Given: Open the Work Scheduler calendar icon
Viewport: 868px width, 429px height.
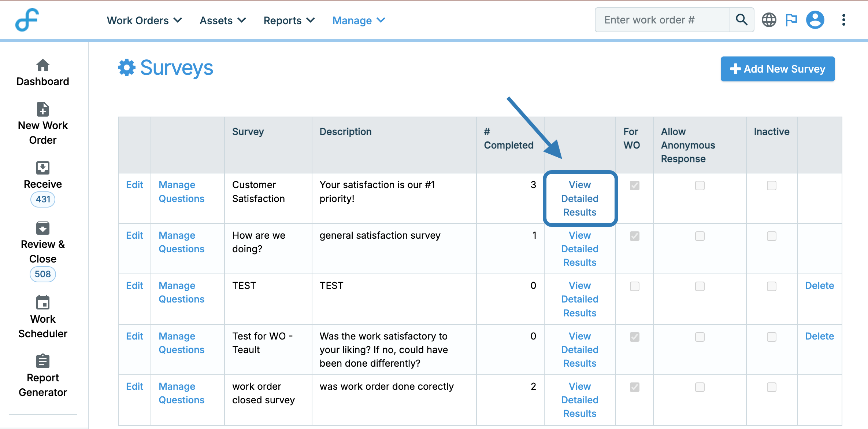Looking at the screenshot, I should coord(42,303).
